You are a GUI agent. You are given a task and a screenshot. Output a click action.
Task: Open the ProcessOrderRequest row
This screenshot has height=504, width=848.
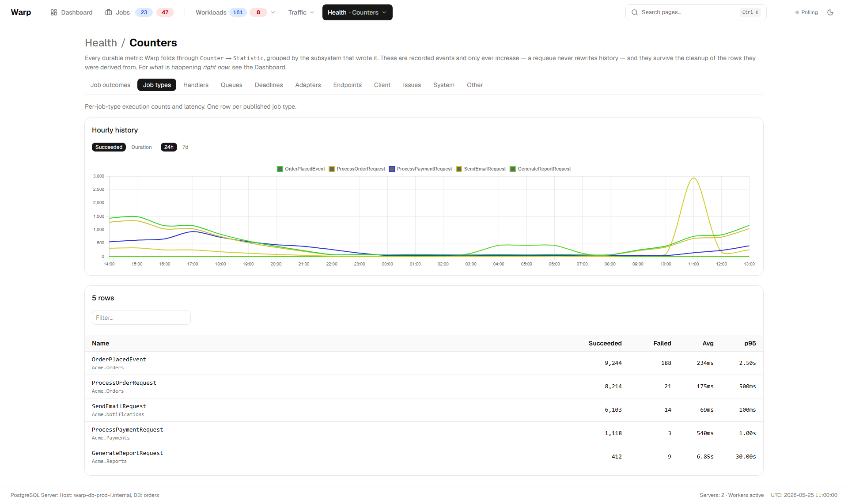click(424, 387)
